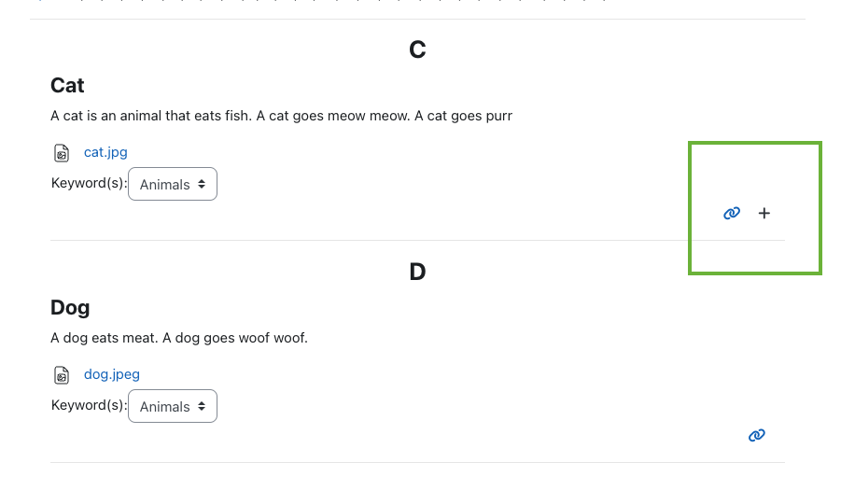Click the image file icon beside dog.jpeg
Screen dimensions: 841x504
point(62,375)
